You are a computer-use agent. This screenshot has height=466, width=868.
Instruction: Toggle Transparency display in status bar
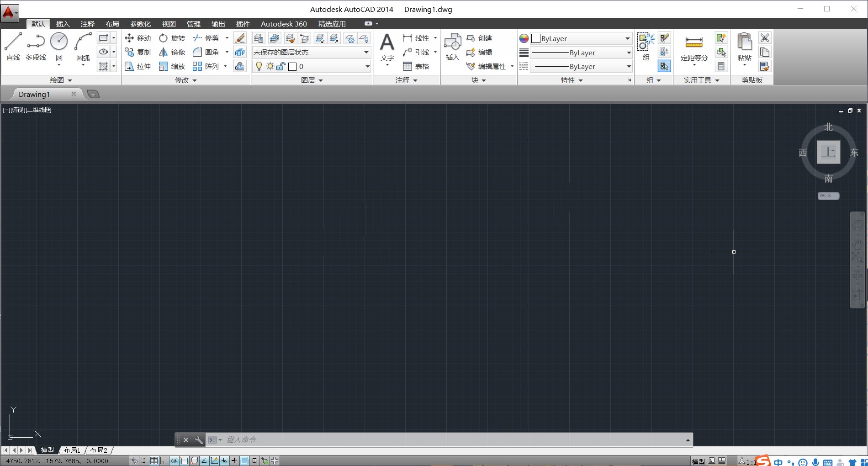[x=244, y=461]
